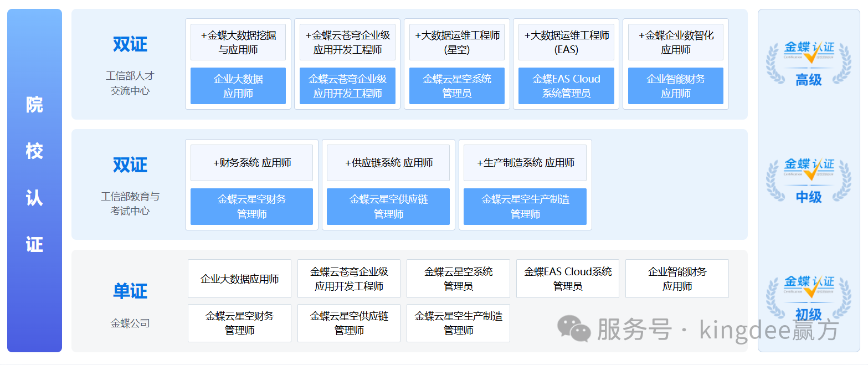Click 金蝶公司 label under 单证
868x365 pixels.
[130, 323]
